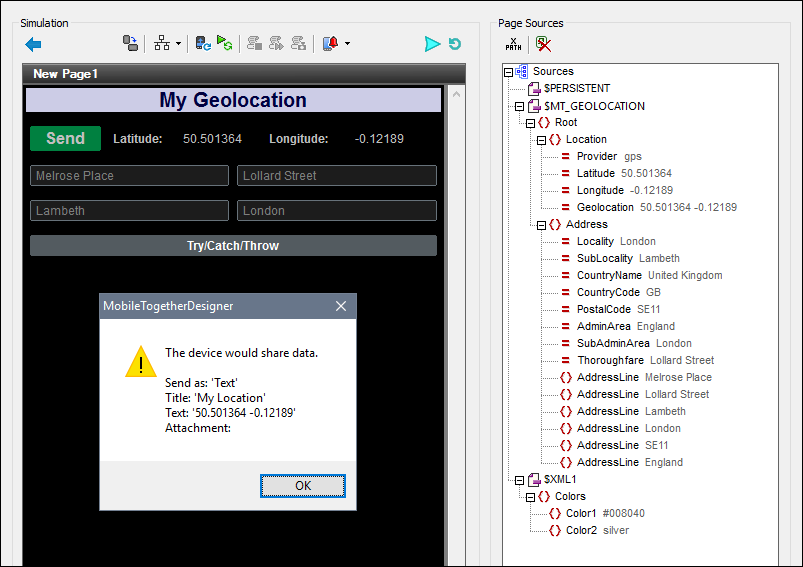This screenshot has height=567, width=803.
Task: Select the New Page1 header tab
Action: coord(65,74)
